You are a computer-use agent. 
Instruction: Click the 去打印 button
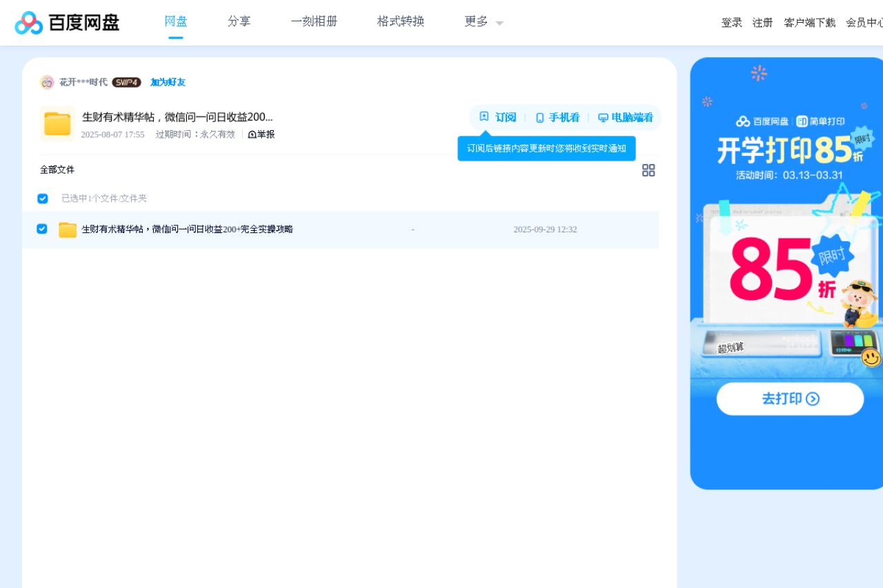tap(790, 398)
